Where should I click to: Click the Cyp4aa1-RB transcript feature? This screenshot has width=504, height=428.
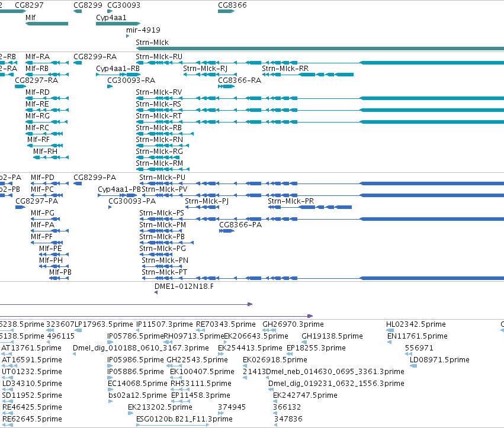pyautogui.click(x=118, y=75)
